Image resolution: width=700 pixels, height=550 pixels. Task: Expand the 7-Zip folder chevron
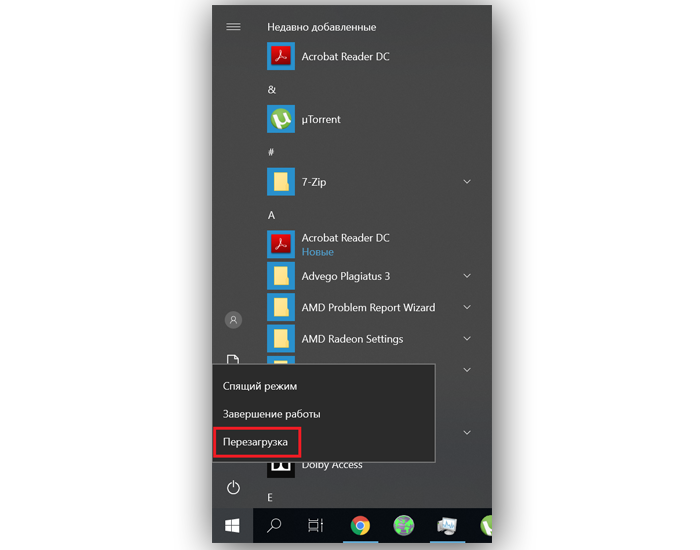[x=466, y=182]
